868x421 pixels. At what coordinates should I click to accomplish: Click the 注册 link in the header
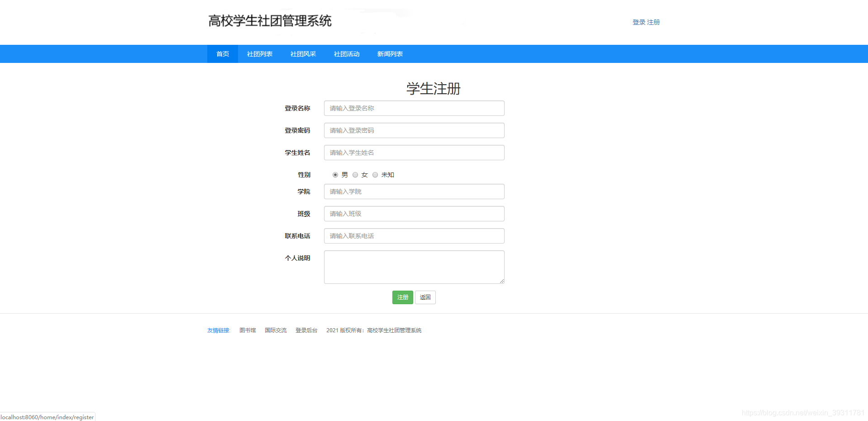(653, 22)
